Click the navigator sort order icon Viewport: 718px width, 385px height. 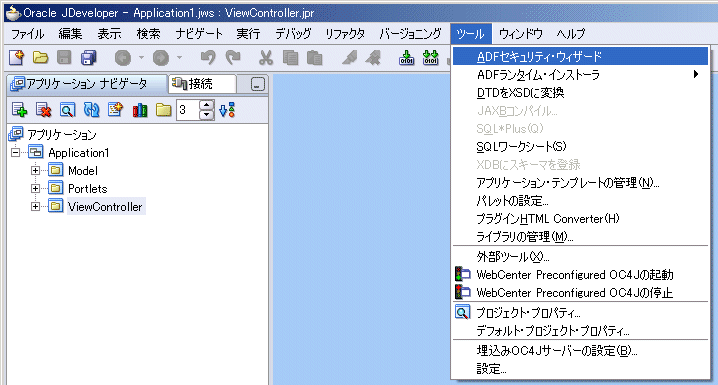coord(227,110)
